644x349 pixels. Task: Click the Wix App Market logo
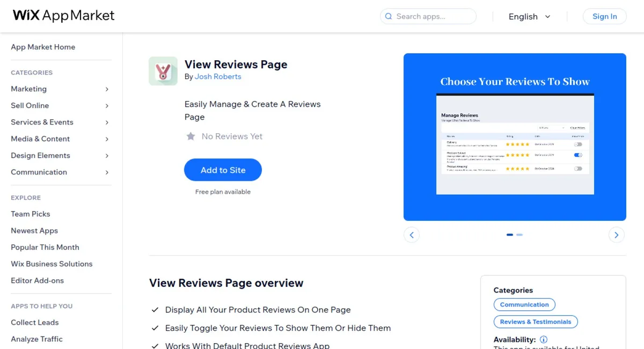(x=63, y=16)
